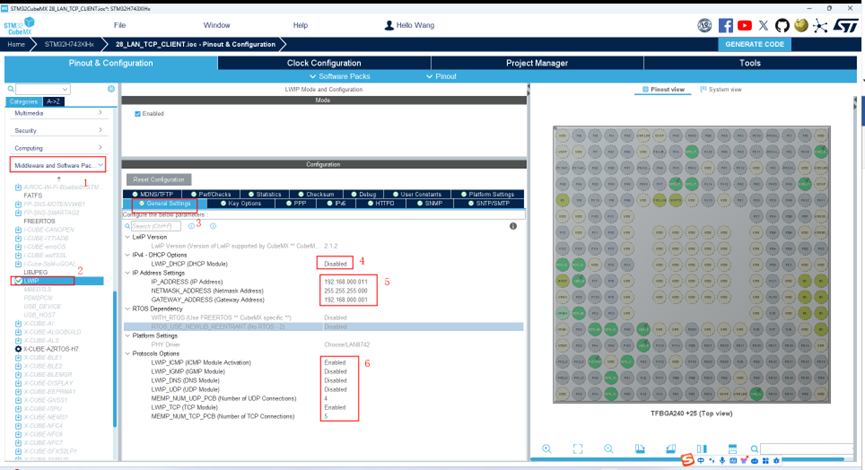Screen dimensions: 865x470
Task: Open the Help menu
Action: tap(300, 25)
